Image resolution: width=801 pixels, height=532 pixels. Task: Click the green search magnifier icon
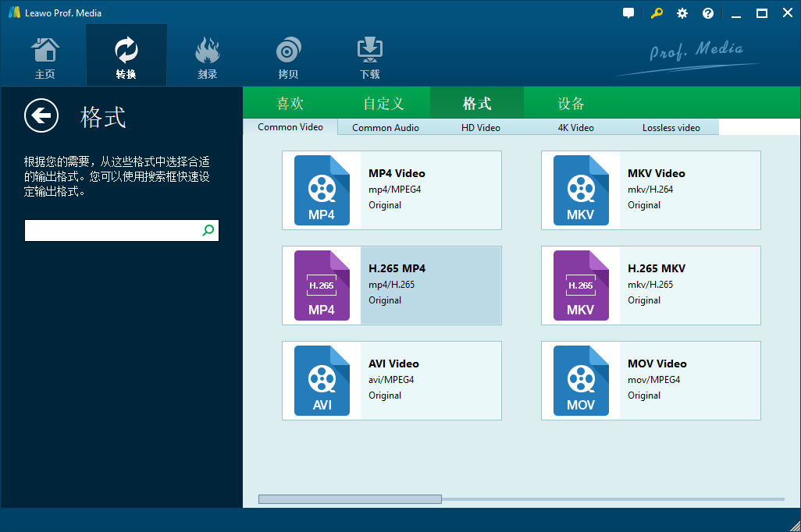(x=208, y=230)
